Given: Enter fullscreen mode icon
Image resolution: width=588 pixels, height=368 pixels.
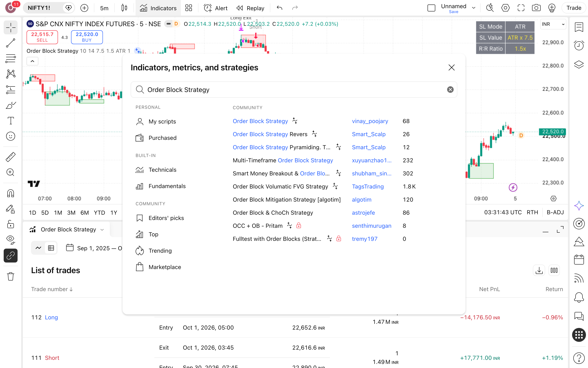Looking at the screenshot, I should [521, 8].
